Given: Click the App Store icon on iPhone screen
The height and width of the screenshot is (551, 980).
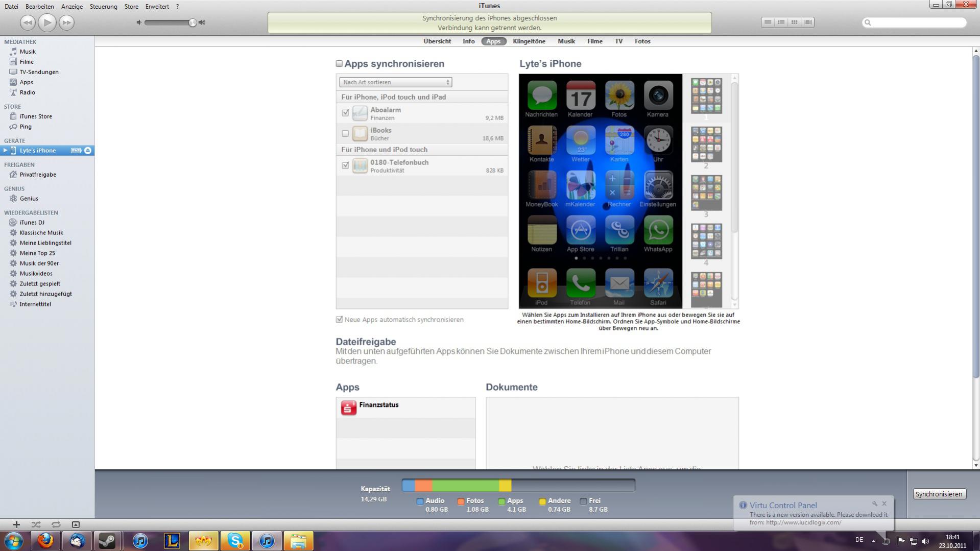Looking at the screenshot, I should (581, 231).
